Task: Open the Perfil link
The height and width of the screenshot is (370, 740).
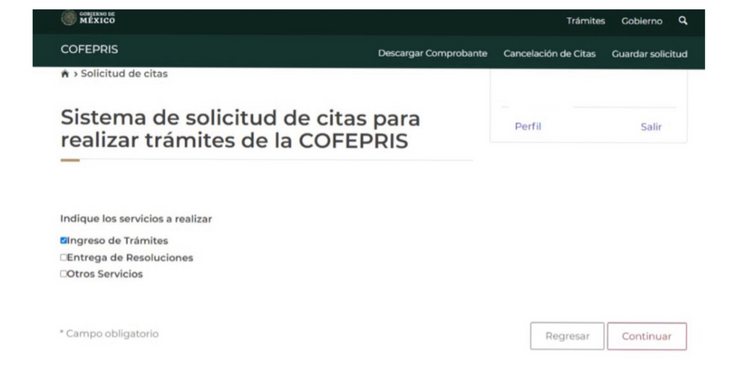Action: [528, 126]
